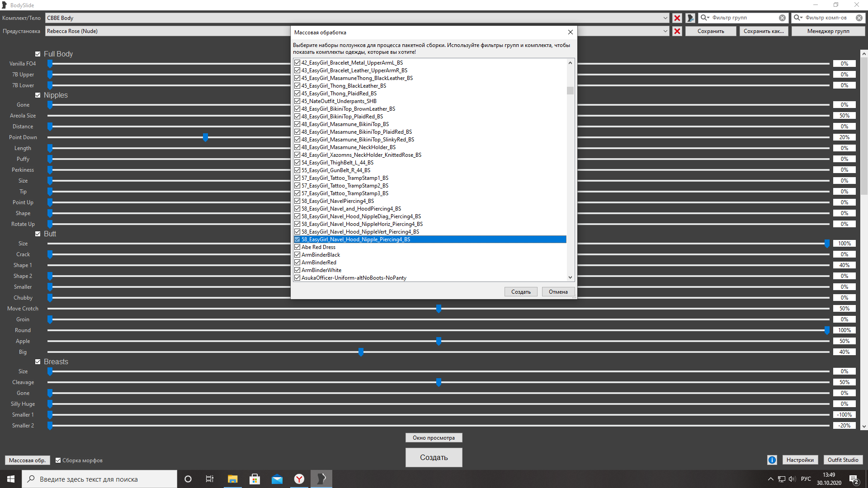Toggle the ArmBinderBlack checkbox
This screenshot has height=488, width=868.
(297, 255)
